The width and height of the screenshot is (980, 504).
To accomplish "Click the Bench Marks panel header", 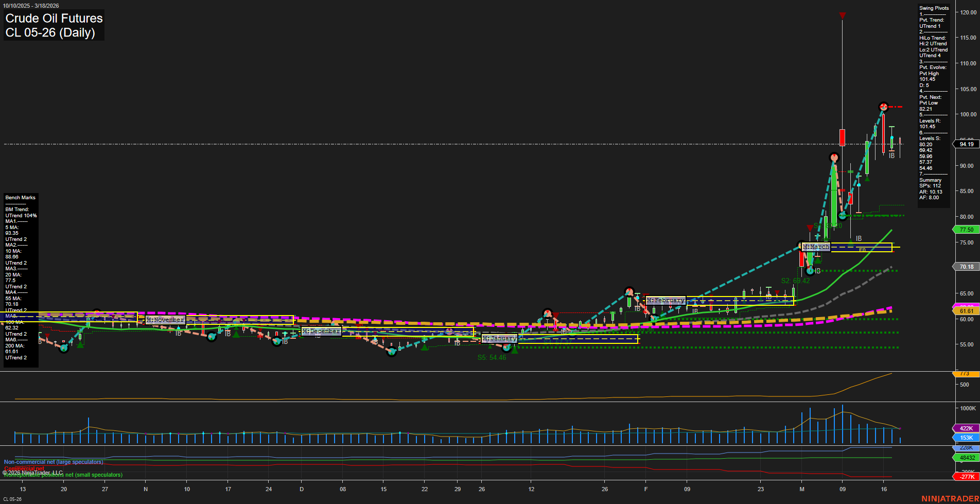I will [20, 197].
